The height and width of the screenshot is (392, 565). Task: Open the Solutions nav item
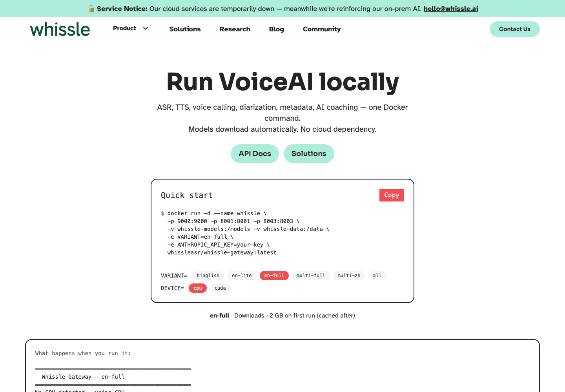(185, 29)
